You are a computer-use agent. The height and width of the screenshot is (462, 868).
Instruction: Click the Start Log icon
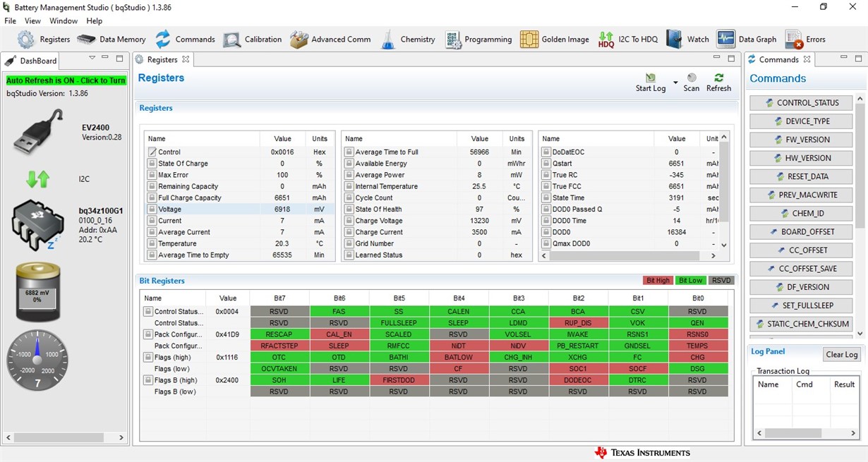click(x=651, y=78)
